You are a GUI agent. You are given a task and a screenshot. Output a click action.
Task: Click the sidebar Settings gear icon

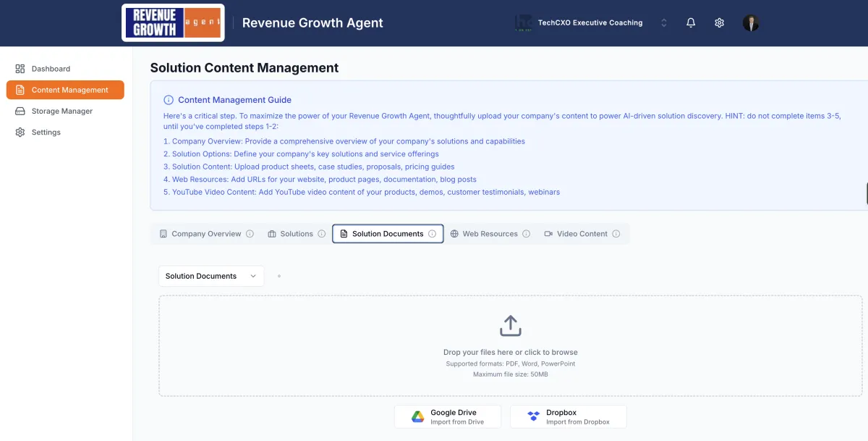[20, 132]
